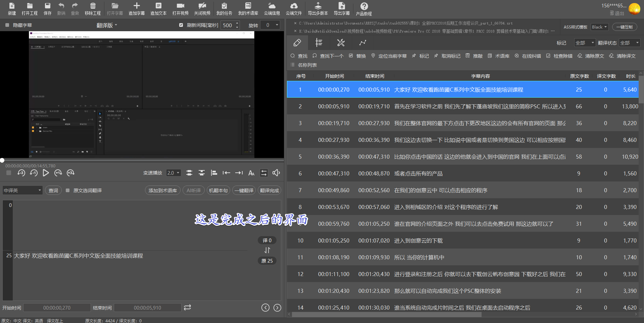Viewport: 644px width, 323px height.
Task: Open a project with 打开工程
Action: click(30, 9)
